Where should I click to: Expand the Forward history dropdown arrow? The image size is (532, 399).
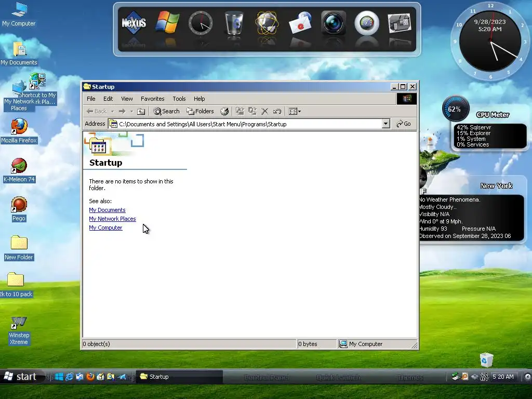click(131, 111)
